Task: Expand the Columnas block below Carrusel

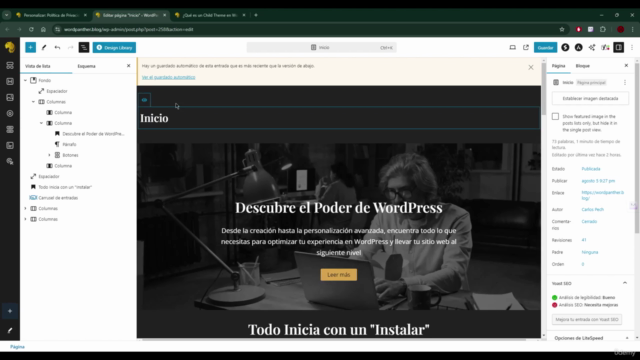Action: pyautogui.click(x=25, y=208)
